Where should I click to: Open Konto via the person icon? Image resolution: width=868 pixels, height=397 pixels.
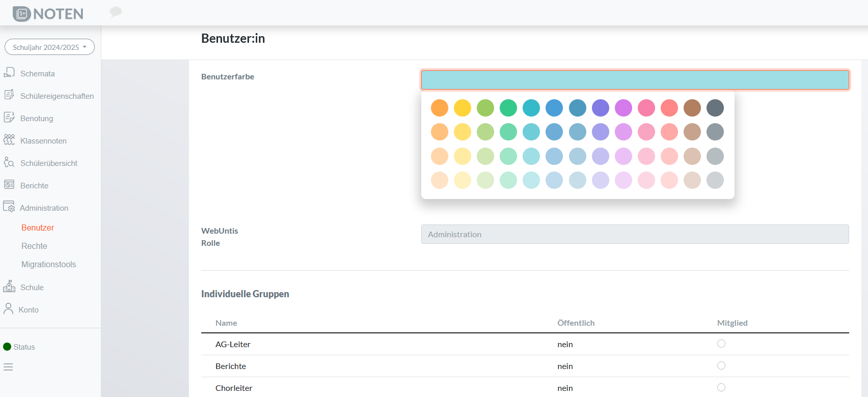(9, 309)
